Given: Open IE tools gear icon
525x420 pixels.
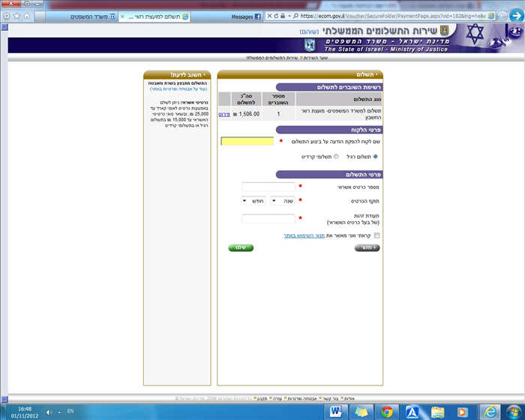Looking at the screenshot, I should (7, 16).
